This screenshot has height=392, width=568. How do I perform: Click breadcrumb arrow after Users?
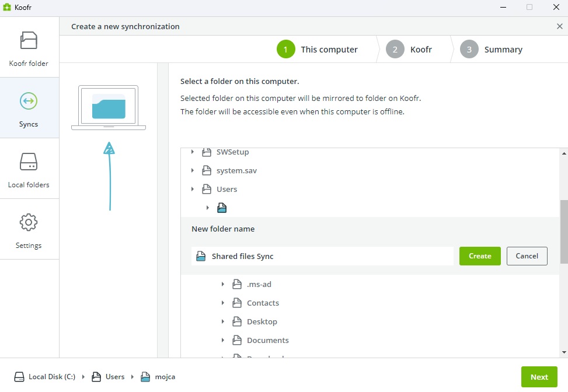click(132, 377)
